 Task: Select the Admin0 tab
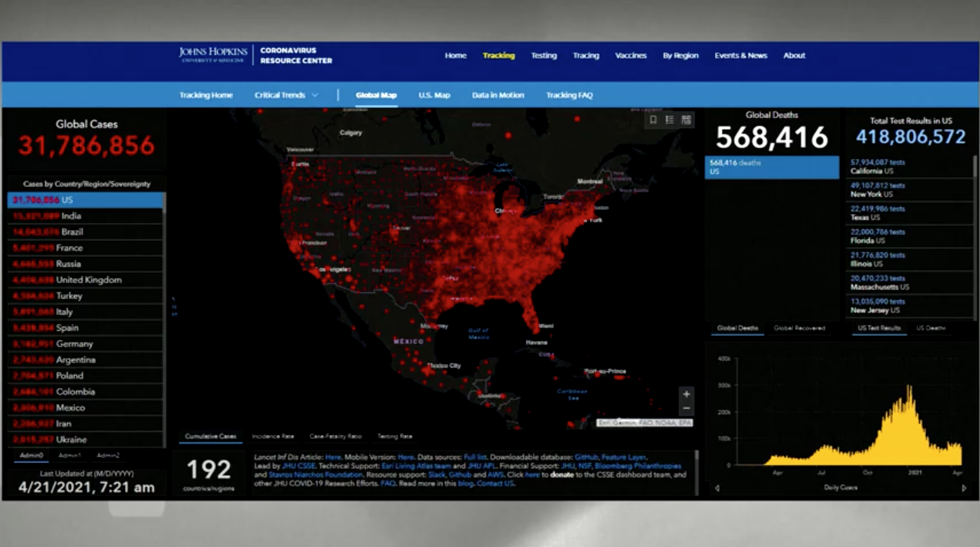click(31, 456)
